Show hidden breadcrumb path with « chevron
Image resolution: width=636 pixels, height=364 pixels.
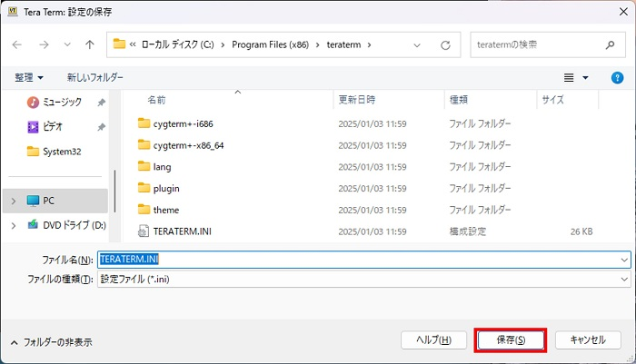(x=133, y=44)
